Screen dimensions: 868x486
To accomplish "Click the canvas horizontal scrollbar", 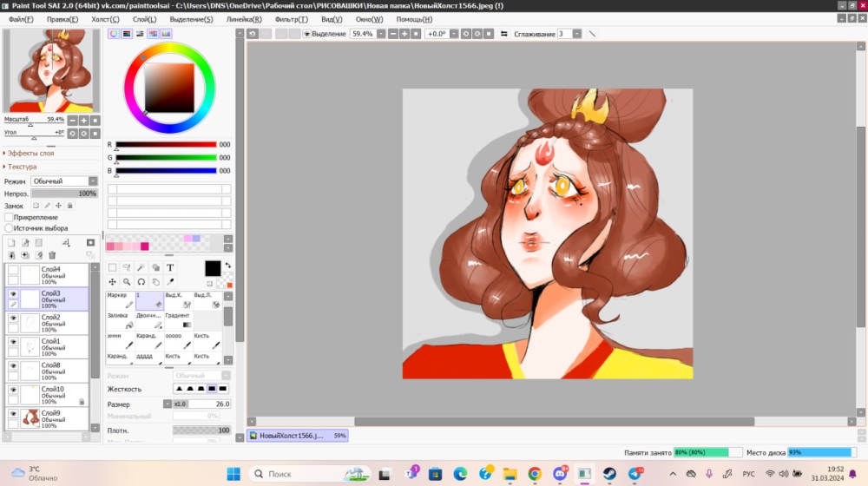I will click(x=554, y=422).
